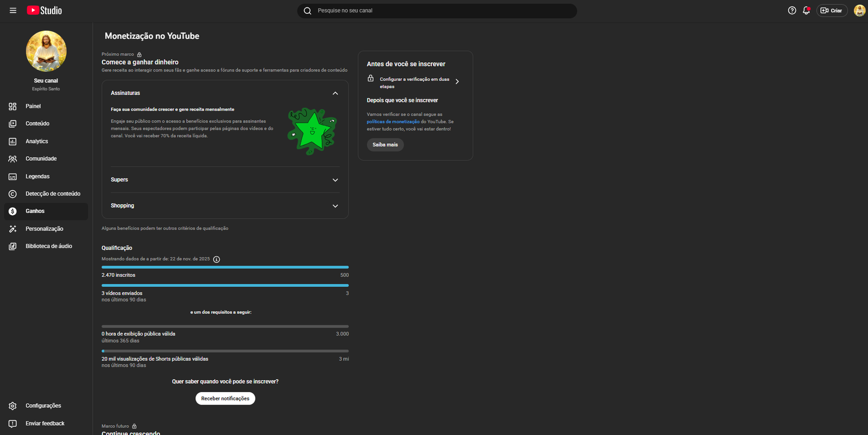
Task: Click the Receber notificações button
Action: tap(225, 399)
